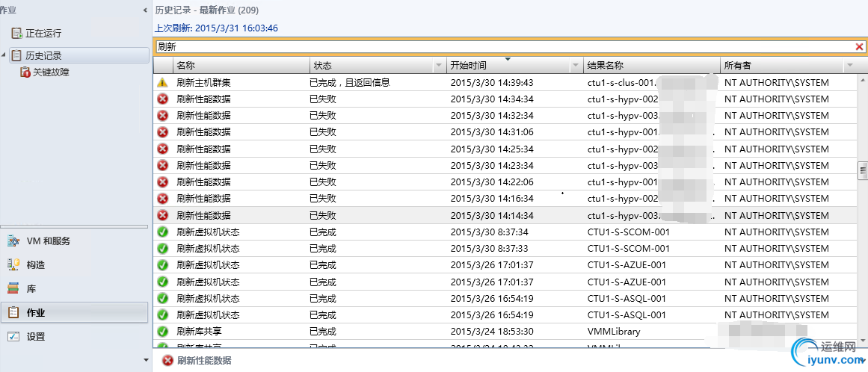Clear the search filter with red X

(859, 47)
